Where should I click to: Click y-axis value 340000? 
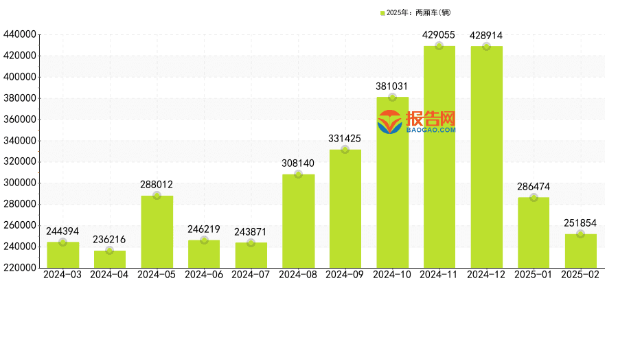[x=20, y=141]
